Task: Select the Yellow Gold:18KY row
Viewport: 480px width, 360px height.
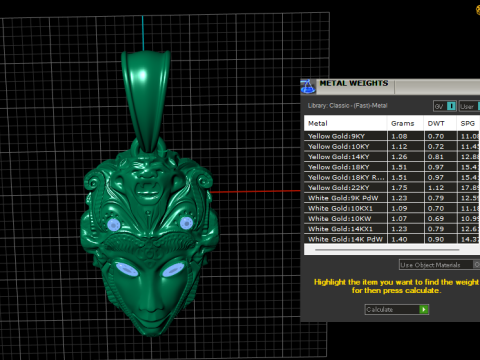Action: [392, 167]
